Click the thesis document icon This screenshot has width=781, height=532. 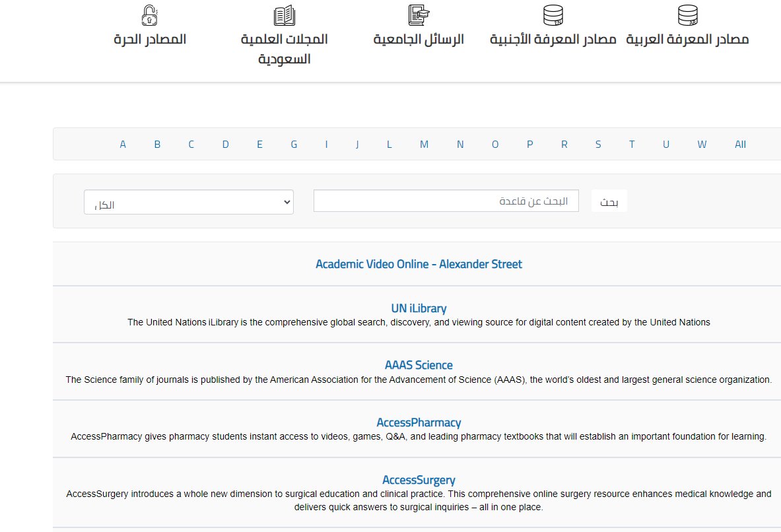tap(419, 15)
